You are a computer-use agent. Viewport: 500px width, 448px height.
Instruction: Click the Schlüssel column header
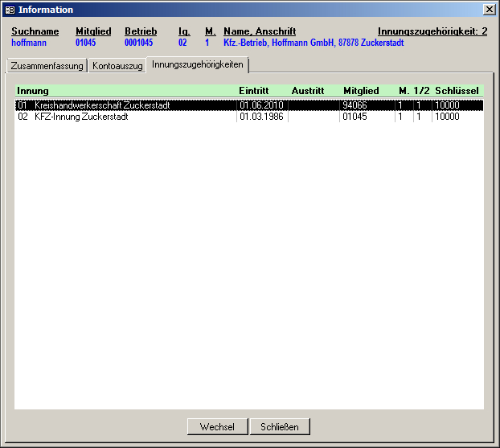click(457, 92)
